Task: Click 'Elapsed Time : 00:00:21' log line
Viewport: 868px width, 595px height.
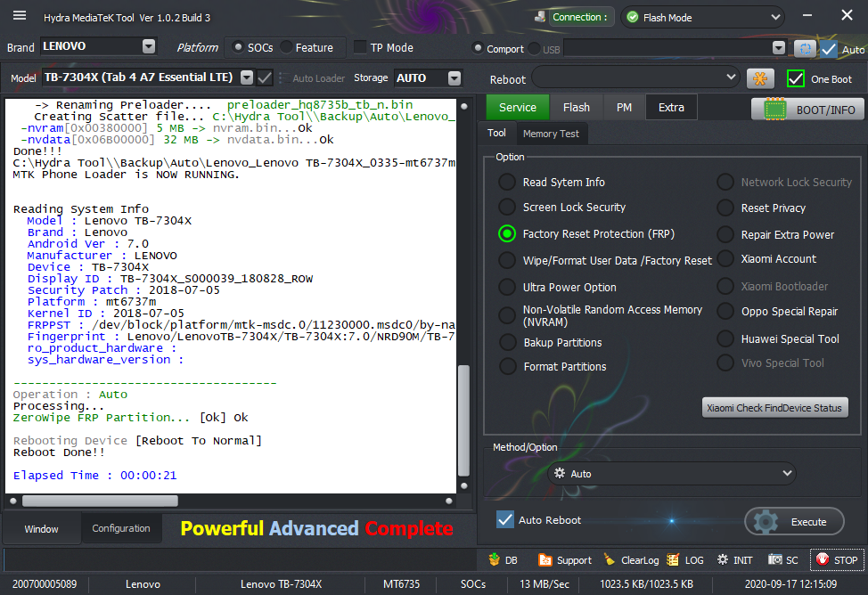Action: [94, 475]
